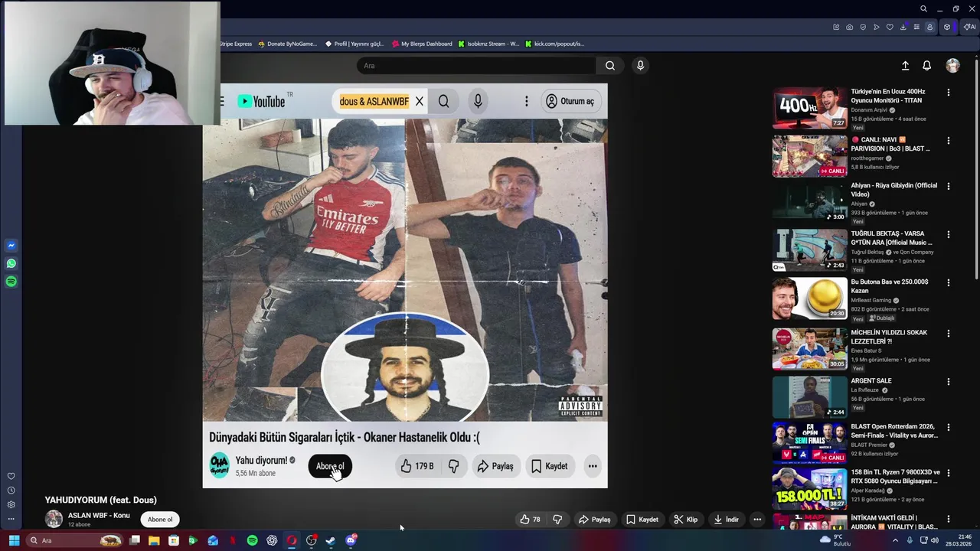980x551 pixels.
Task: Open 'Ahiyan - Rüya Gibiydin (Official Video)' title
Action: pos(893,190)
